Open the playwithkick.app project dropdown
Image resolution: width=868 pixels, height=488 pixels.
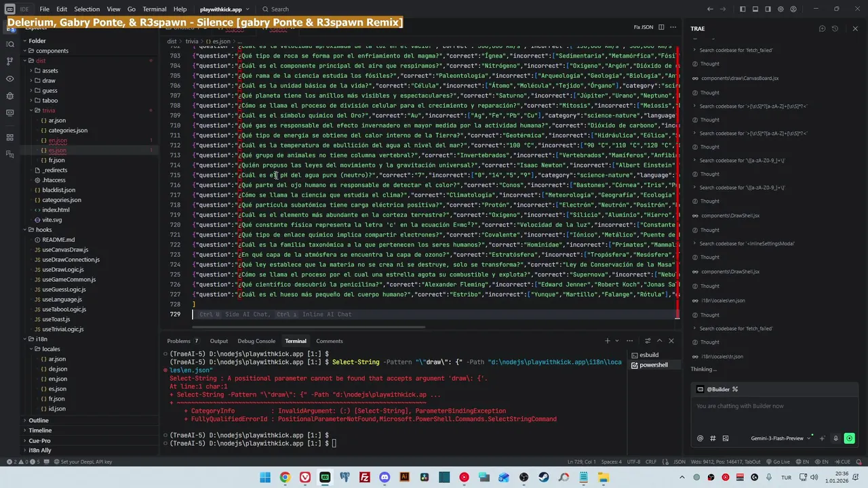(x=224, y=9)
